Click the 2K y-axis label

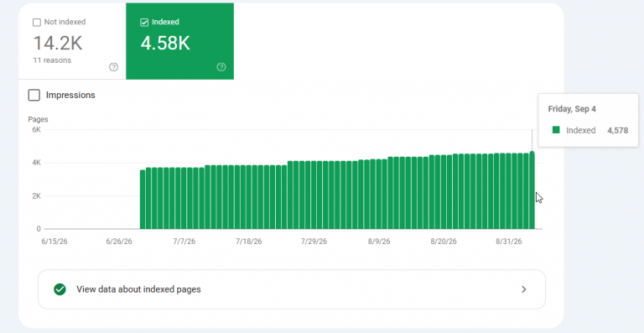point(37,196)
